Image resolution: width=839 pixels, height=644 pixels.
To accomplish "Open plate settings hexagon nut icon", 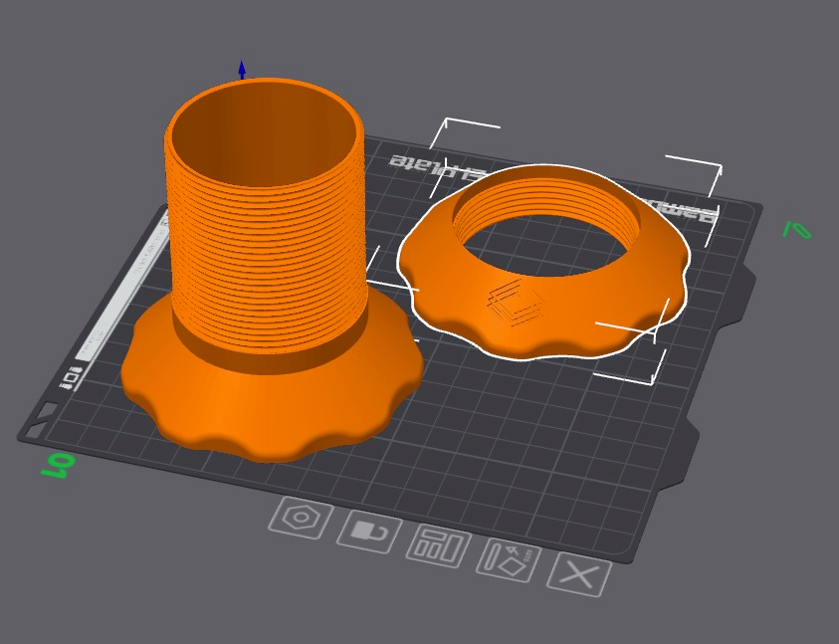I will [x=301, y=518].
